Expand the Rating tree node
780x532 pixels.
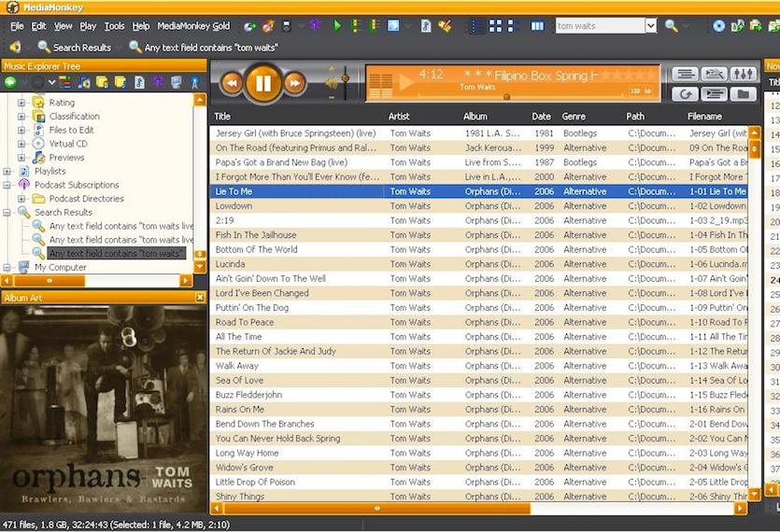pyautogui.click(x=21, y=103)
